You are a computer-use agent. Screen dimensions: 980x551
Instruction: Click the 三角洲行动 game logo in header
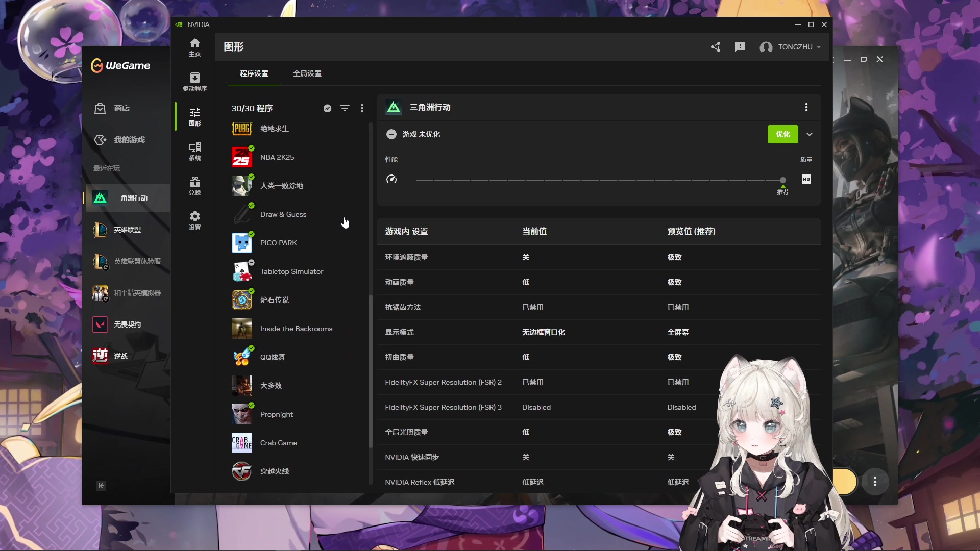pos(394,107)
